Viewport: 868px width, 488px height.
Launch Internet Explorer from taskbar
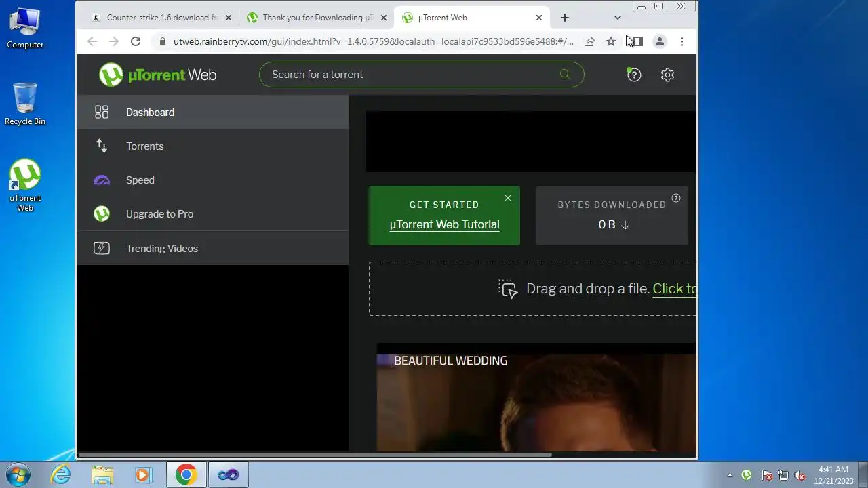(61, 474)
